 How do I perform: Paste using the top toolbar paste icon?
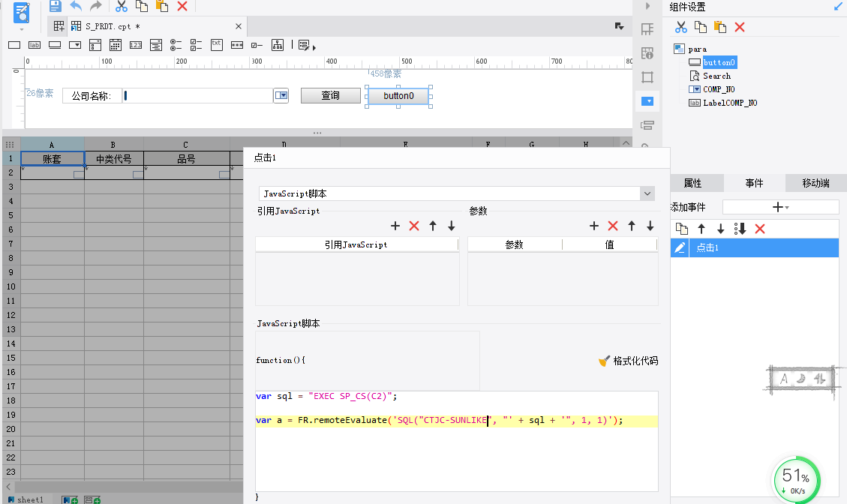(162, 6)
